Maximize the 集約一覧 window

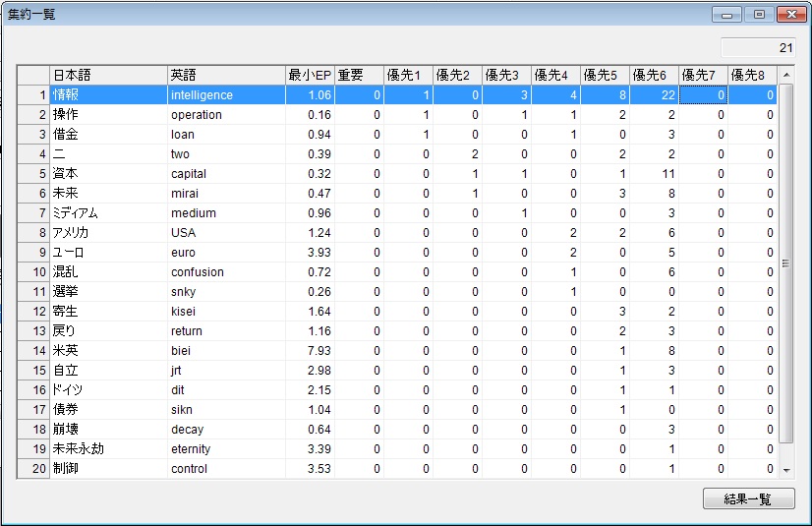point(758,14)
